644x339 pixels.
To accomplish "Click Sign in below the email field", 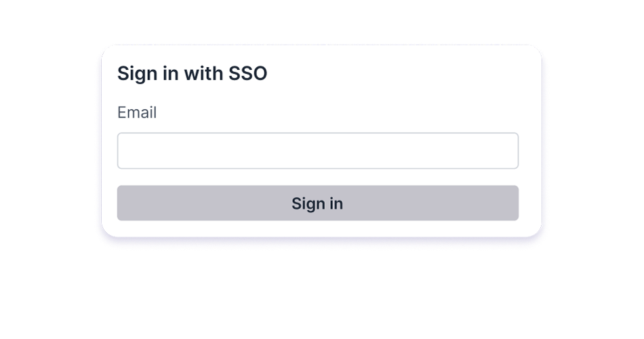I will click(317, 203).
